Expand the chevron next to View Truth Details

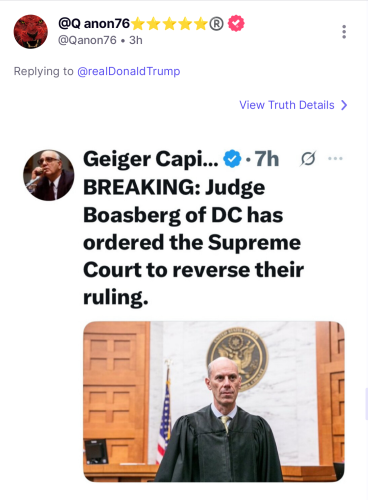coord(344,105)
